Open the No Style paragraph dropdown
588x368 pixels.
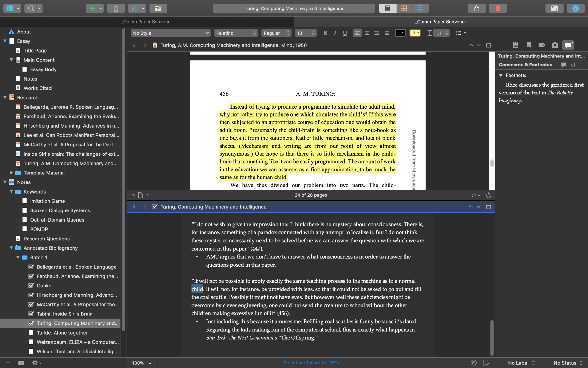tap(170, 33)
